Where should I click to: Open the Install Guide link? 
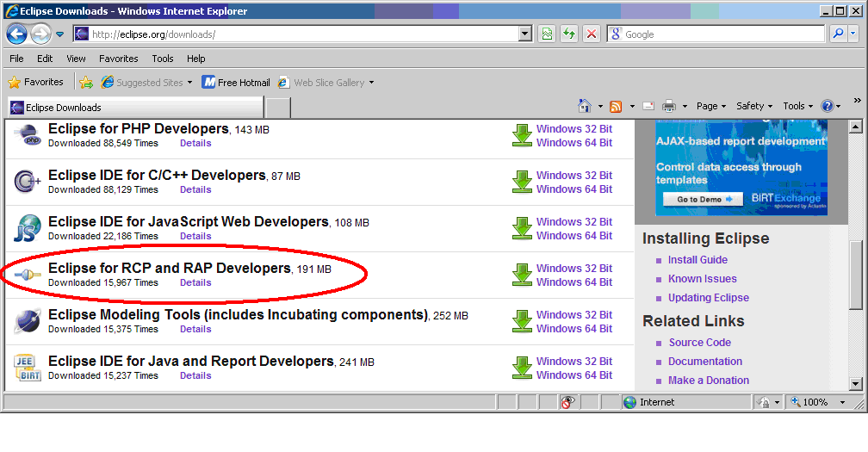tap(697, 260)
